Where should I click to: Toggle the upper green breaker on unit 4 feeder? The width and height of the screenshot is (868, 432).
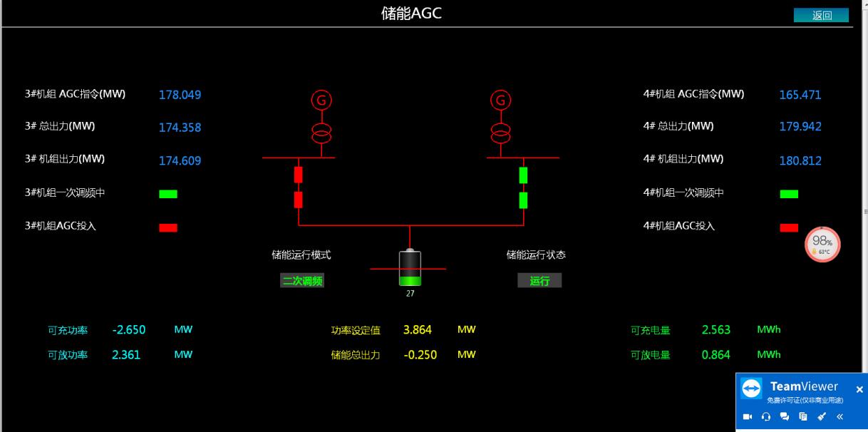[523, 175]
